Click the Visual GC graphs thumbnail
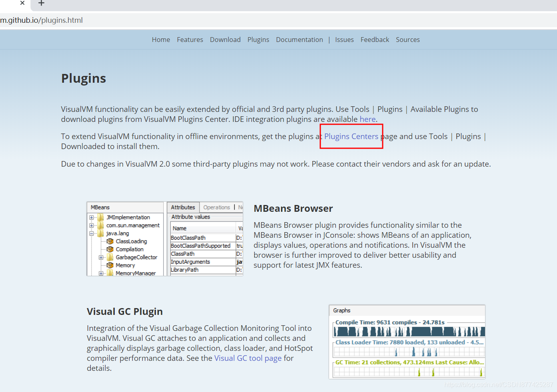This screenshot has width=557, height=392. (x=407, y=342)
